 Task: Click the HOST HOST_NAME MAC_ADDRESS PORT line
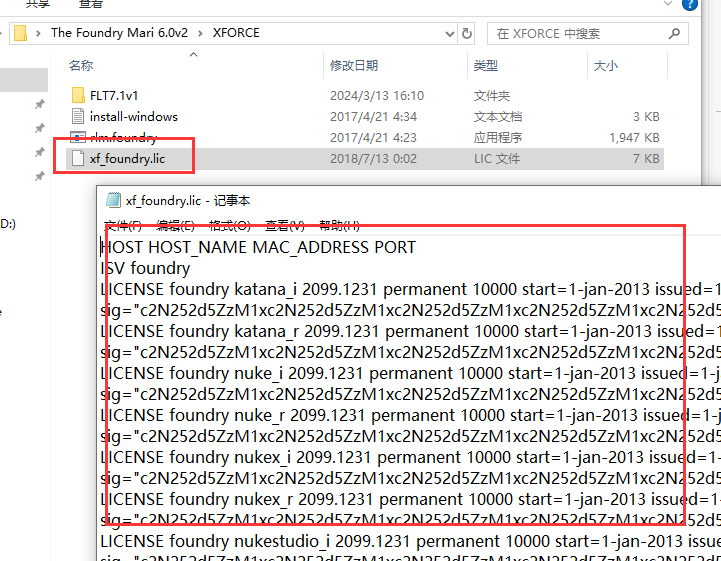[258, 247]
